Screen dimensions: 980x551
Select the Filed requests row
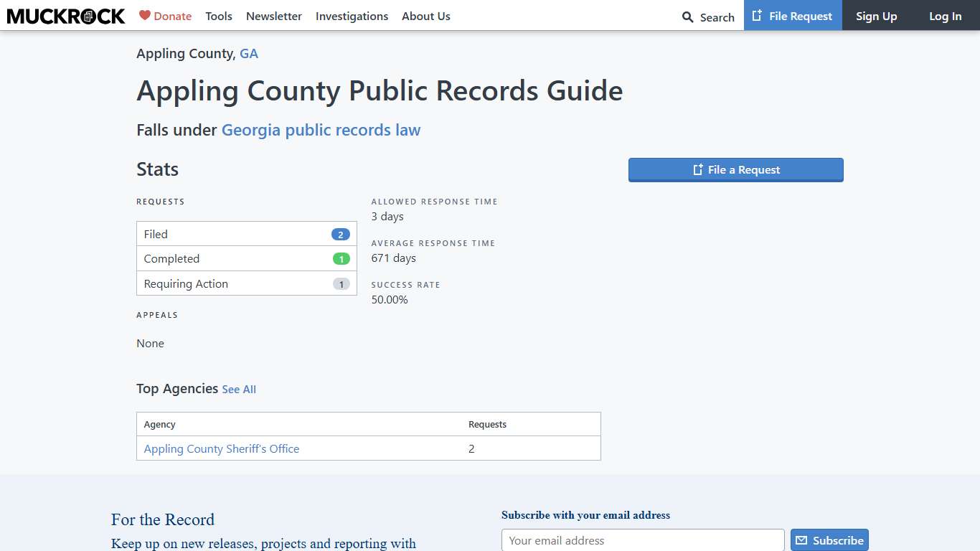pos(246,233)
